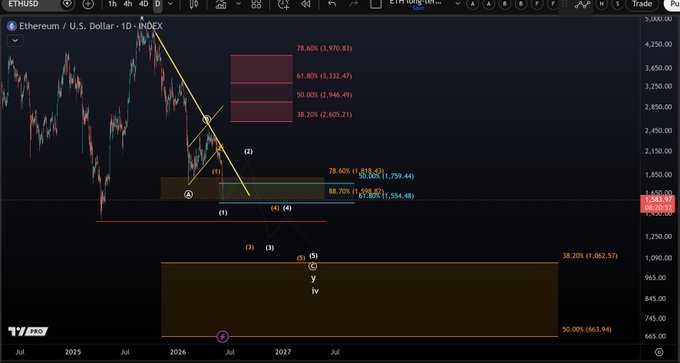Open the indicator templates grid

coord(256,4)
